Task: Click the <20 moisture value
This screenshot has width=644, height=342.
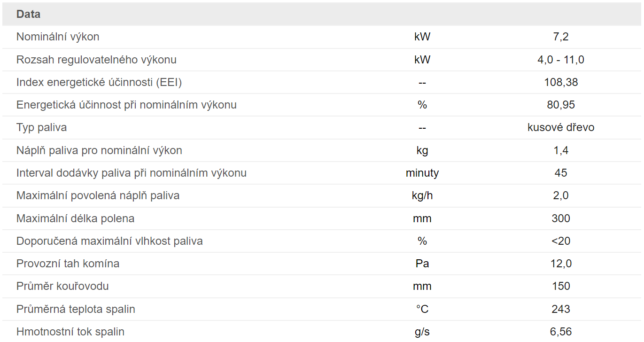Action: [561, 241]
